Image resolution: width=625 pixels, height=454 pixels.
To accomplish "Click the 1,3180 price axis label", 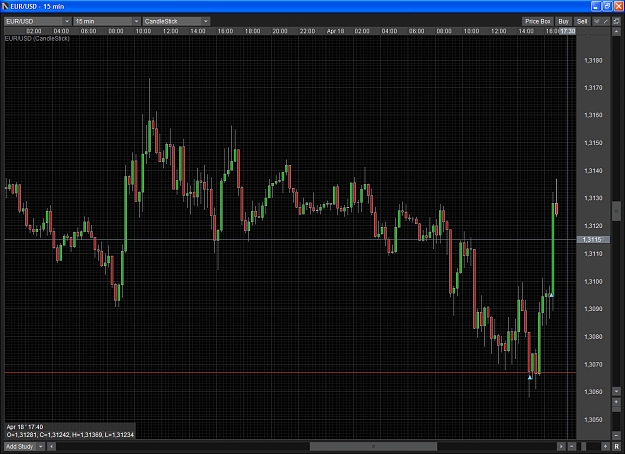I will (593, 61).
